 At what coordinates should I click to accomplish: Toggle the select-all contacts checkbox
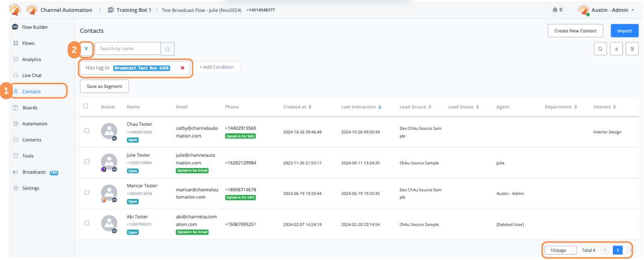point(86,106)
